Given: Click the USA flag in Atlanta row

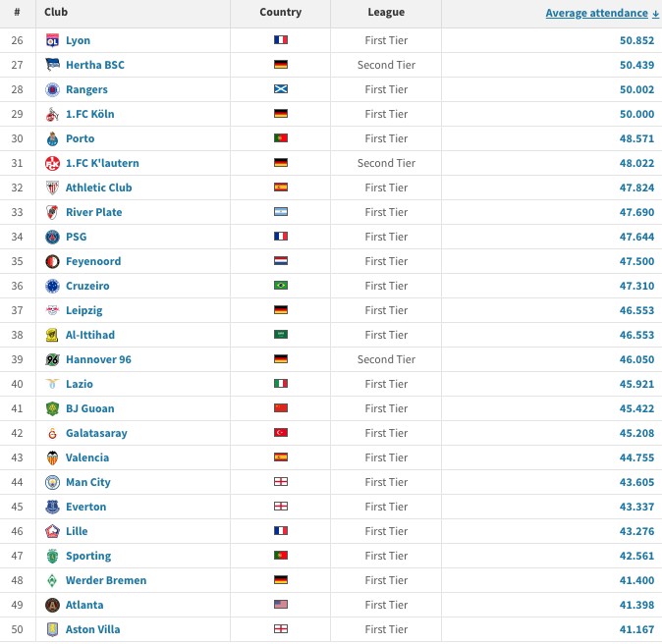Looking at the screenshot, I should (280, 605).
